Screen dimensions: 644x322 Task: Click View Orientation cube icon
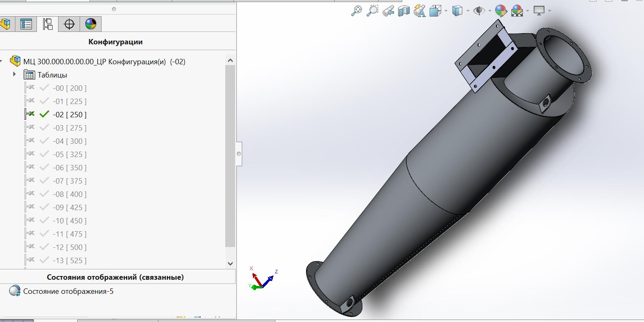tap(435, 11)
